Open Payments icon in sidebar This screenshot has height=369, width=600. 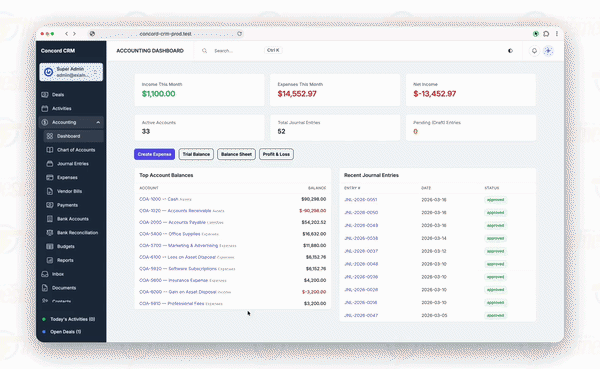(x=50, y=205)
